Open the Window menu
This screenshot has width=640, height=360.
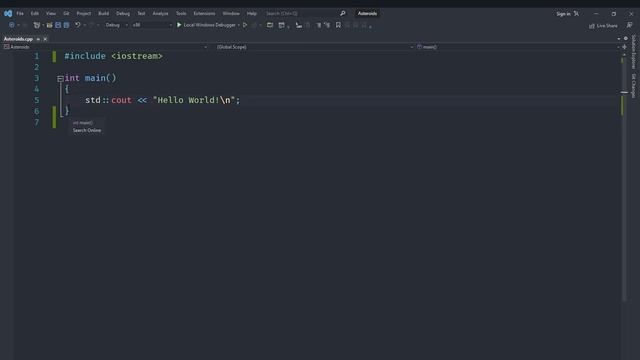coord(231,13)
